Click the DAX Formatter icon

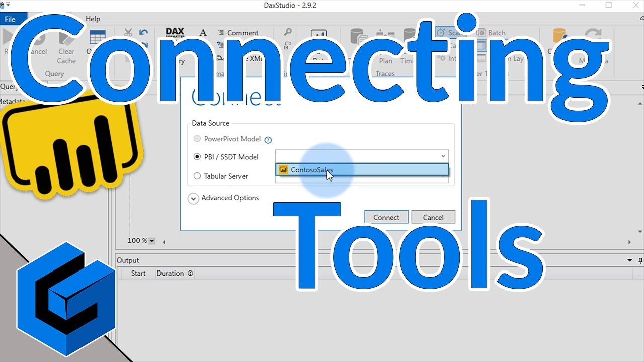click(175, 33)
